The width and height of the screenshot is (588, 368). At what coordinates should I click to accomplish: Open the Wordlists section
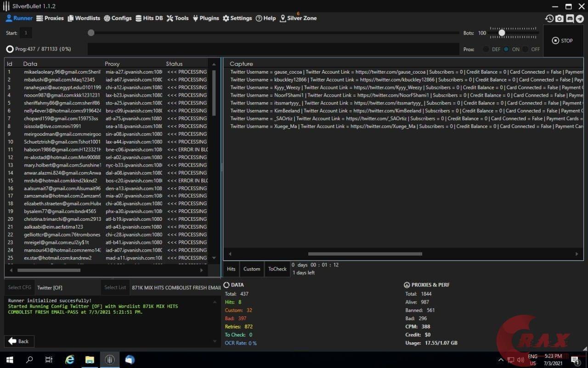click(84, 18)
